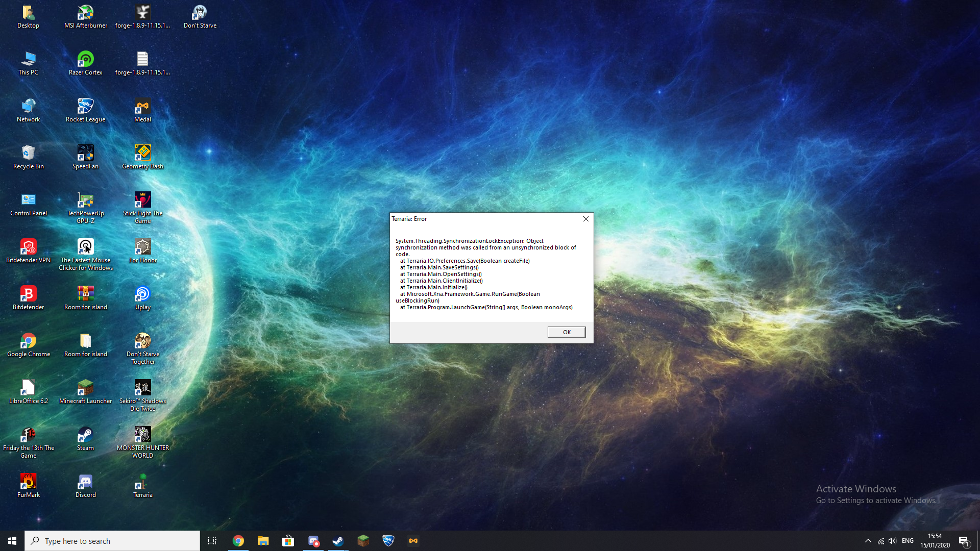Close the Terraria Error dialog
The height and width of the screenshot is (551, 980).
point(586,219)
